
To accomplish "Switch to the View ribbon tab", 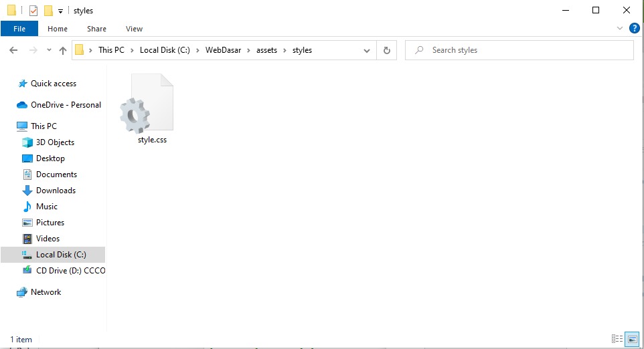I will pos(134,29).
